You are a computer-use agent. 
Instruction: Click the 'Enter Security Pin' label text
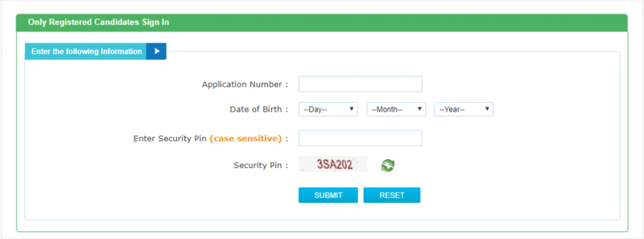(170, 139)
